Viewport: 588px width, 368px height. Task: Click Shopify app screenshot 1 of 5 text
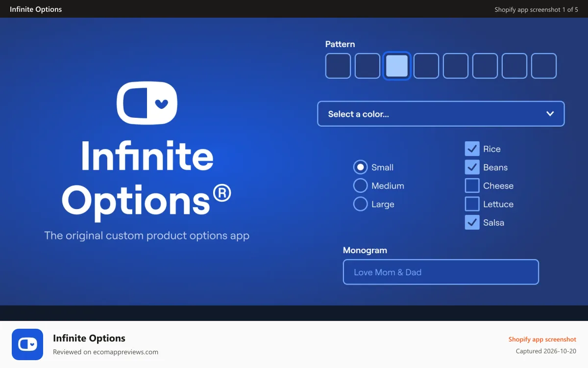click(537, 9)
